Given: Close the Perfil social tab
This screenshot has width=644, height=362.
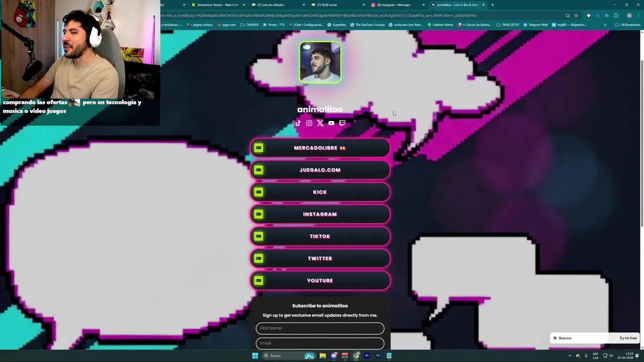Looking at the screenshot, I should click(x=364, y=5).
